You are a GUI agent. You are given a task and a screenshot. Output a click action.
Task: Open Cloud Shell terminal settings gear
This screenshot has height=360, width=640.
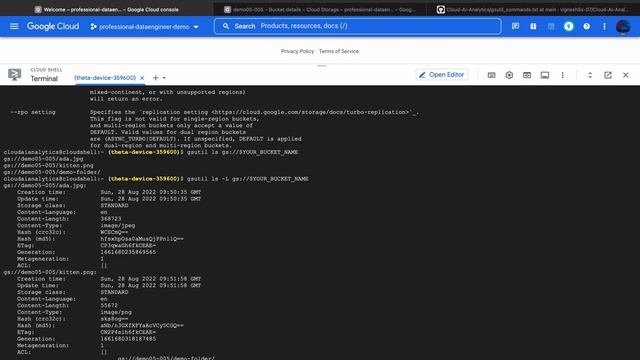[509, 76]
